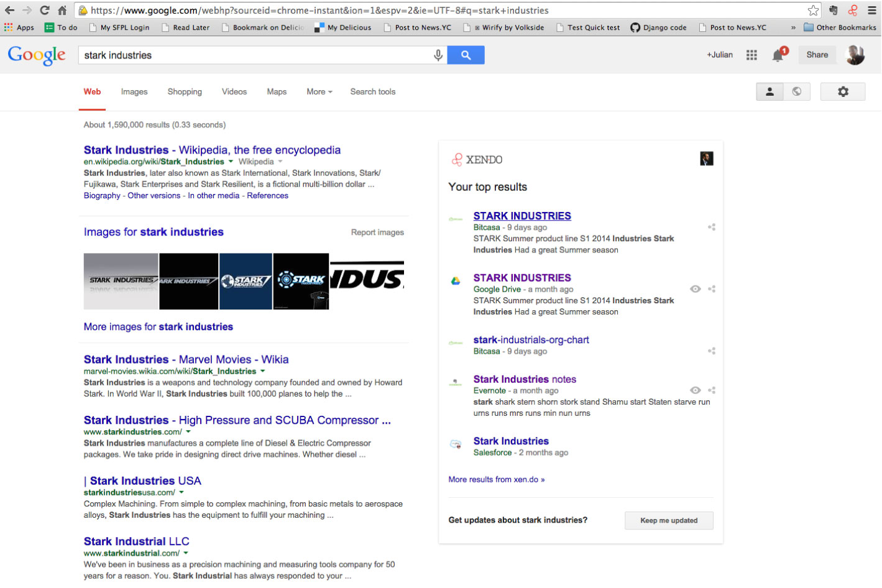Open My SFPL Login bookmark
Screen dimensions: 882x588
pos(119,27)
